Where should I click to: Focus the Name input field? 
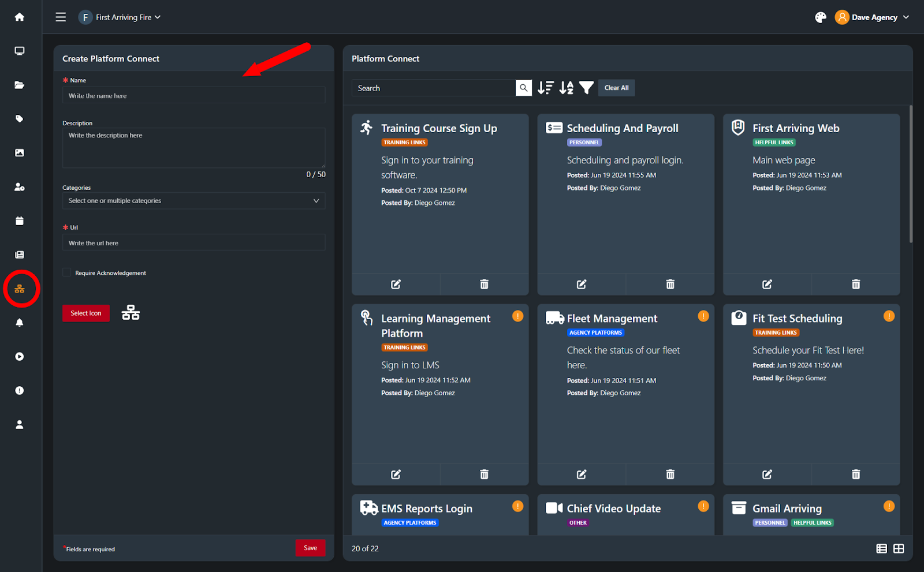193,95
